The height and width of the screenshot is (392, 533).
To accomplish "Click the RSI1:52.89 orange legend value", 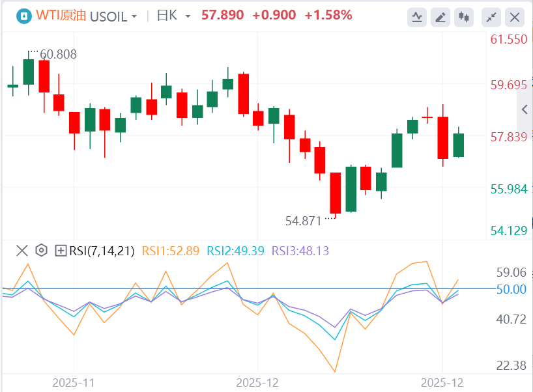I will [x=170, y=250].
